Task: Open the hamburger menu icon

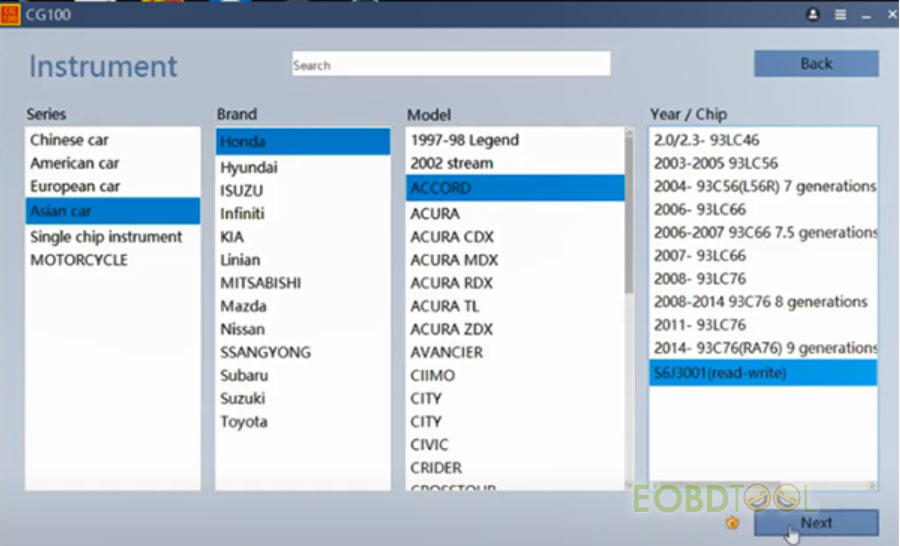Action: tap(840, 14)
